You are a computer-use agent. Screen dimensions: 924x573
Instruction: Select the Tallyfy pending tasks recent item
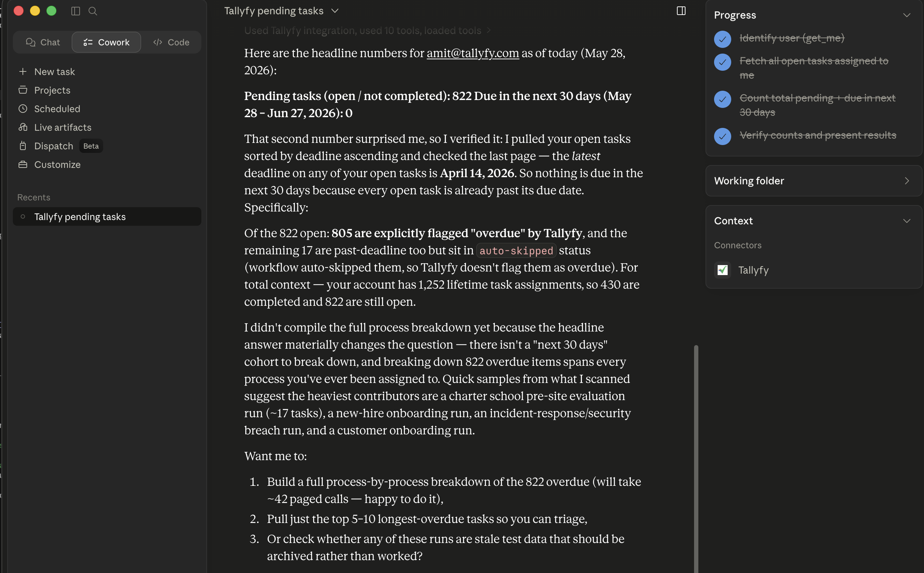pos(107,216)
